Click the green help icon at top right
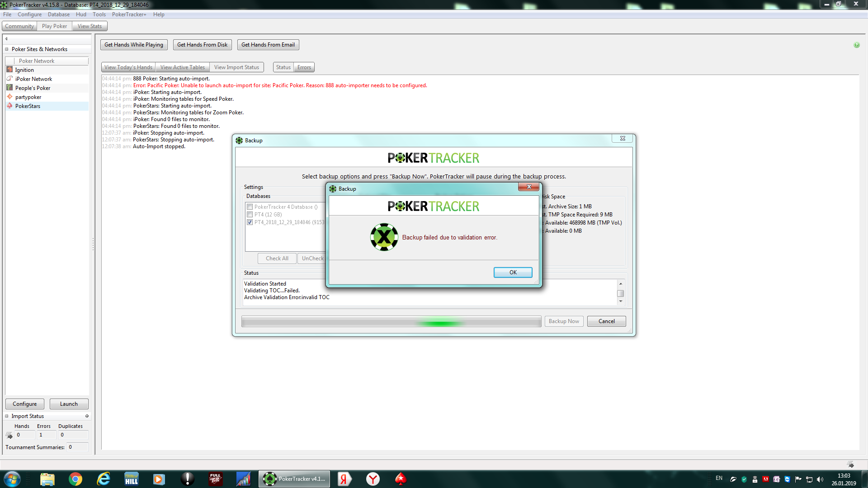The width and height of the screenshot is (868, 488). [x=857, y=45]
